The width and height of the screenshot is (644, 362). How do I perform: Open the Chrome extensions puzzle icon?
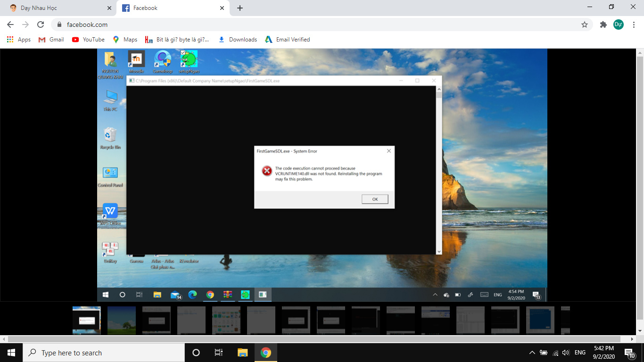pyautogui.click(x=603, y=25)
